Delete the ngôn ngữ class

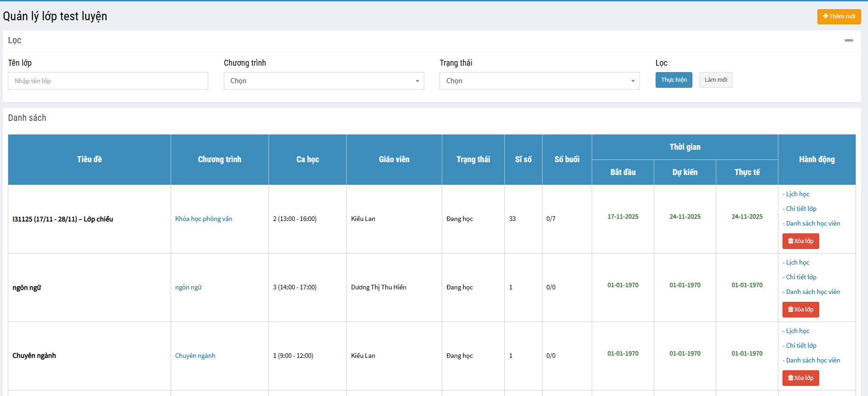point(800,310)
